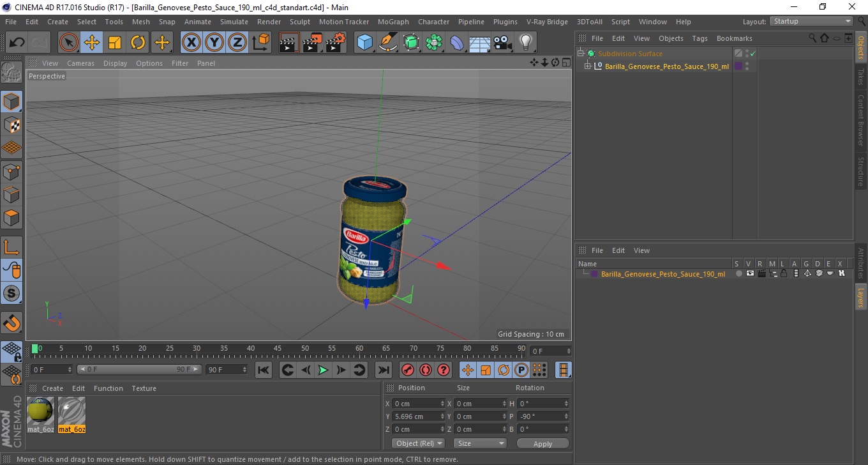The width and height of the screenshot is (868, 465).
Task: Click the Apply button
Action: pyautogui.click(x=542, y=443)
